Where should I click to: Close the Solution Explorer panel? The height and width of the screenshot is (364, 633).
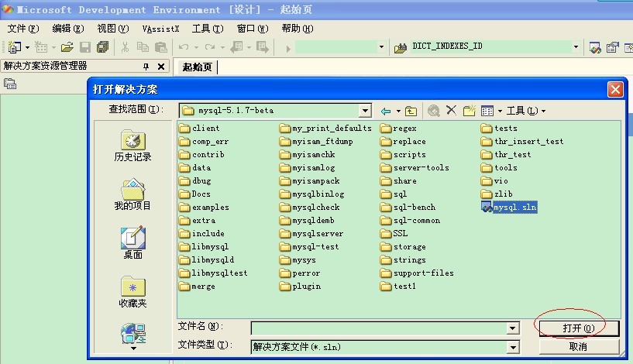pyautogui.click(x=161, y=67)
